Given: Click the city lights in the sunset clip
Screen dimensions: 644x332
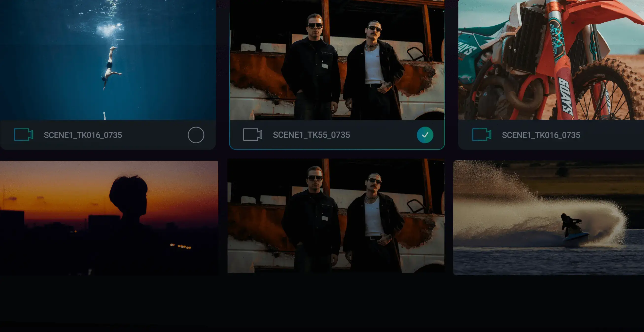Looking at the screenshot, I should (180, 246).
